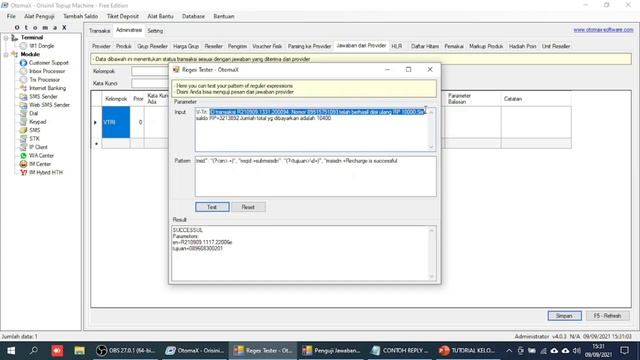640x360 pixels.
Task: Select Trx Processor module icon
Action: tap(23, 80)
